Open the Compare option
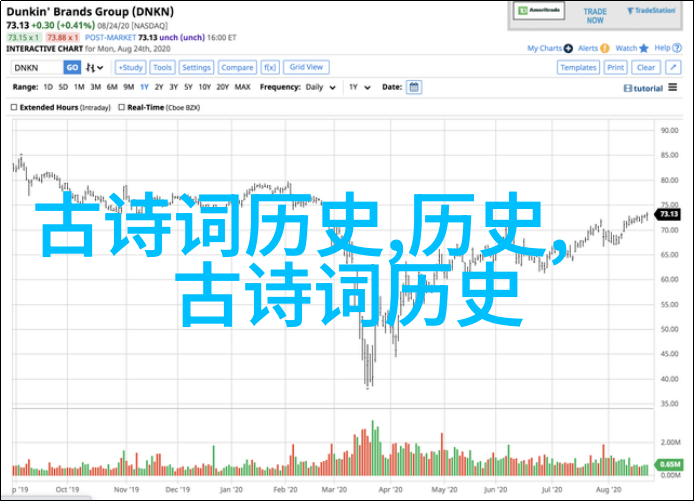 coord(237,67)
